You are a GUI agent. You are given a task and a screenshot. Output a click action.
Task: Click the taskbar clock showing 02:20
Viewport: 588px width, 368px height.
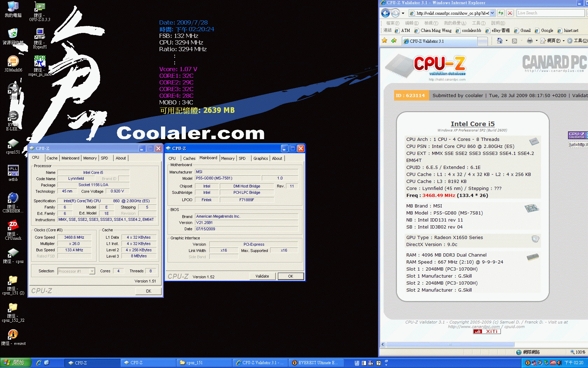pos(574,363)
